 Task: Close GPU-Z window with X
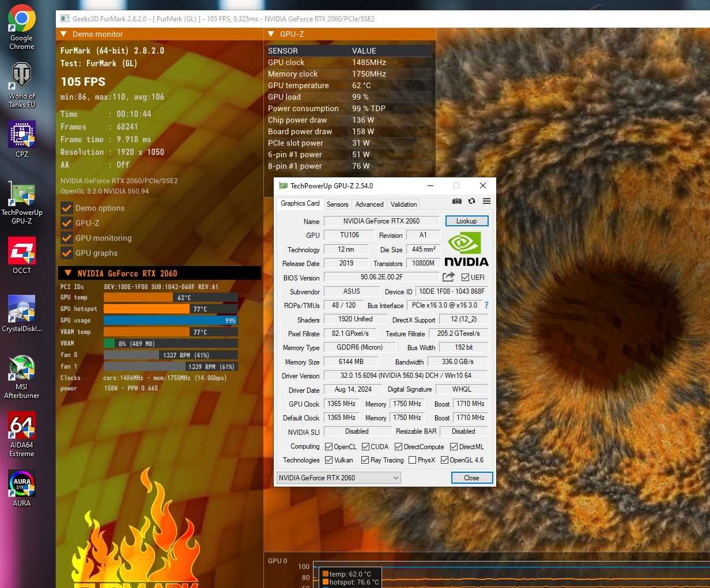pos(483,185)
